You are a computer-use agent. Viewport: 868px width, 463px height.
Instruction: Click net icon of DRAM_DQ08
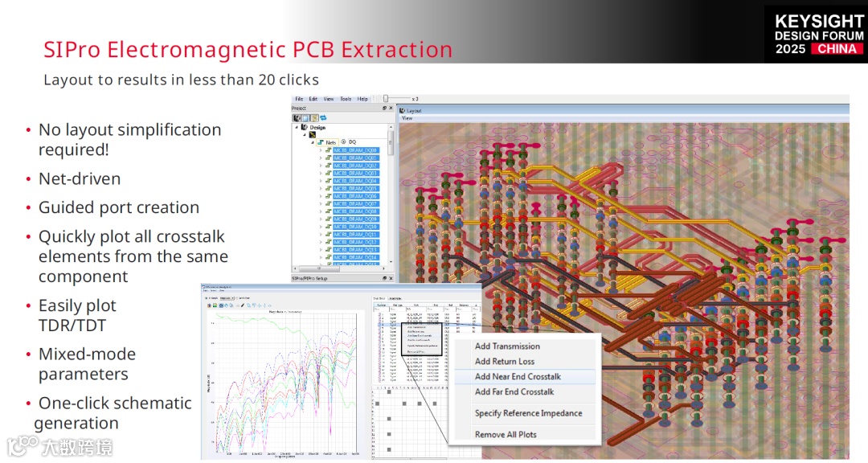click(x=328, y=211)
